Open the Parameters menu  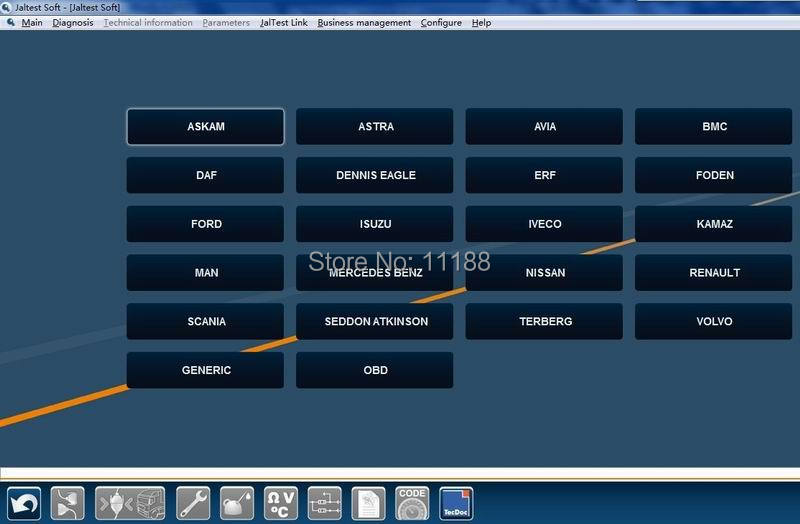pyautogui.click(x=226, y=23)
